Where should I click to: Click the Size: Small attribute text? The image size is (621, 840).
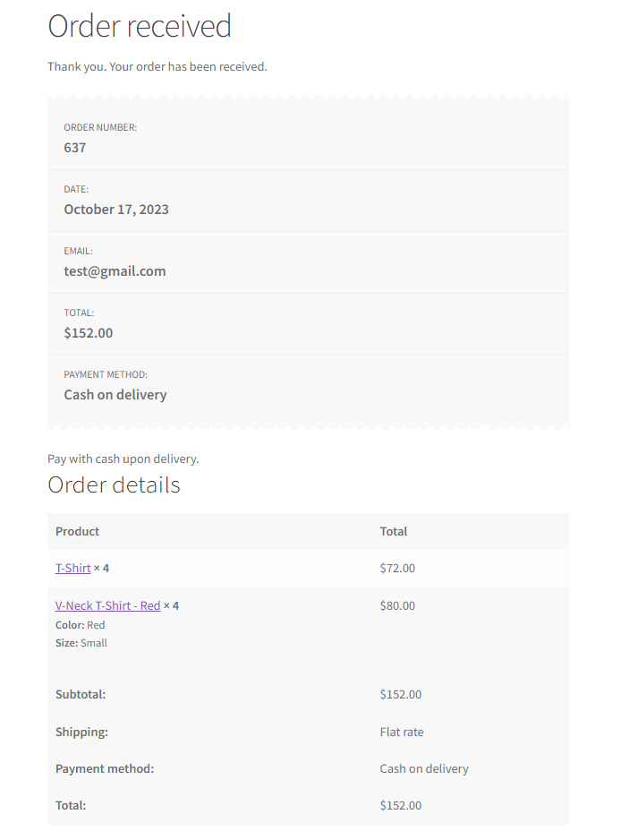click(81, 643)
